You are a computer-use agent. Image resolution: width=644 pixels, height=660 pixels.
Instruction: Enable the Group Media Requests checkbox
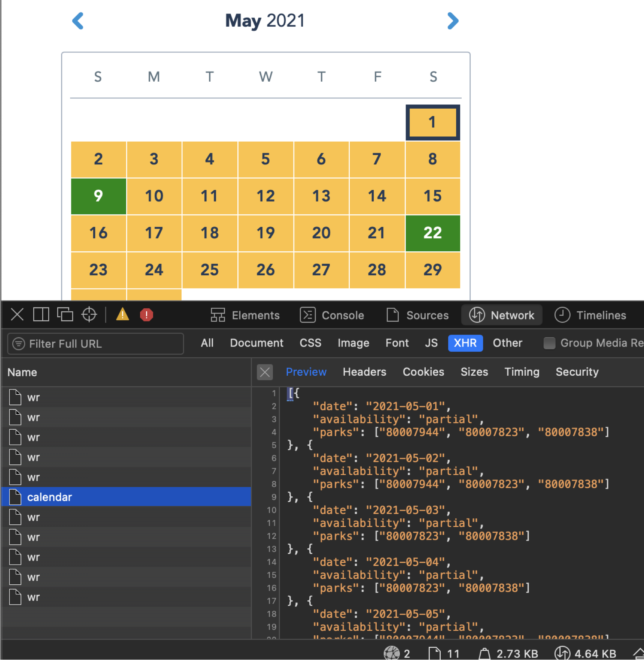pos(549,343)
